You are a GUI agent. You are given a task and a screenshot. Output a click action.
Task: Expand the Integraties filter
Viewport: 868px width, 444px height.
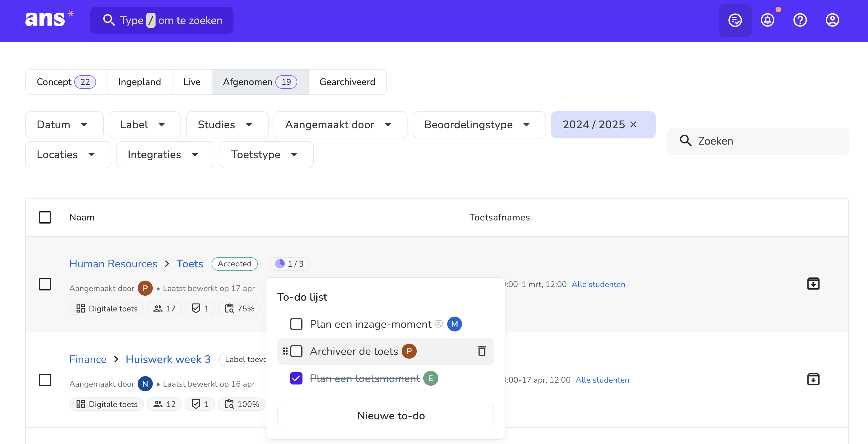[x=165, y=154]
